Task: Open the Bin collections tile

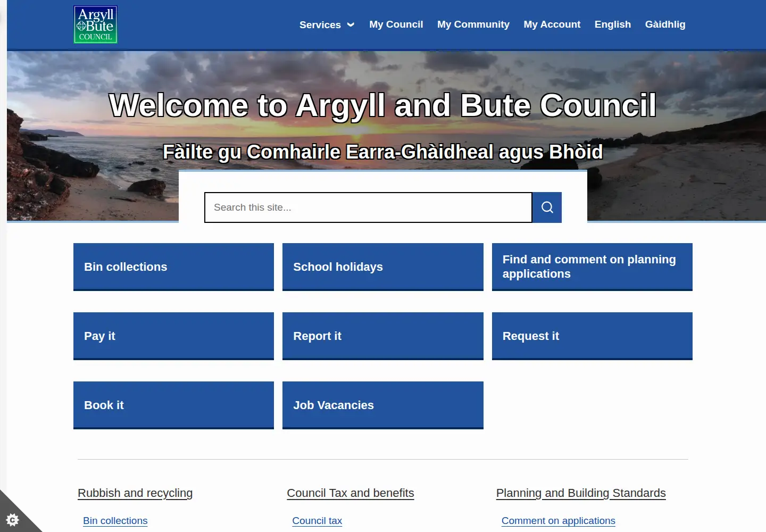Action: [x=173, y=267]
